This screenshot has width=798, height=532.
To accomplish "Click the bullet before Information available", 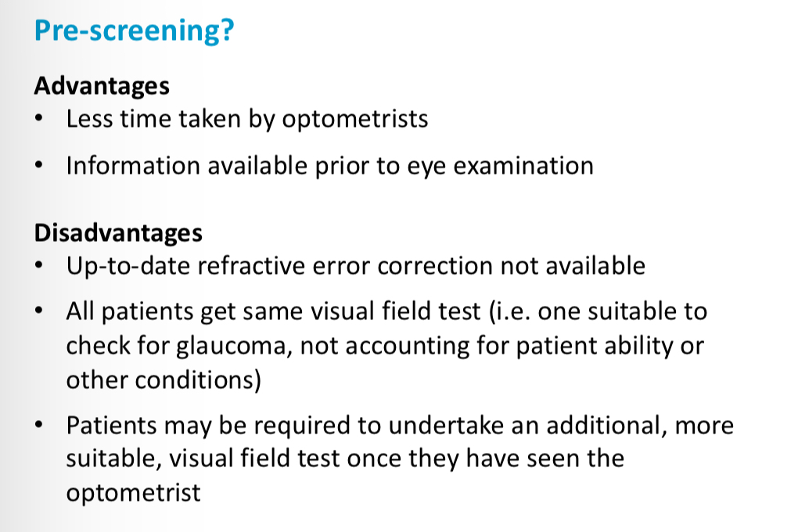I will pos(39,165).
